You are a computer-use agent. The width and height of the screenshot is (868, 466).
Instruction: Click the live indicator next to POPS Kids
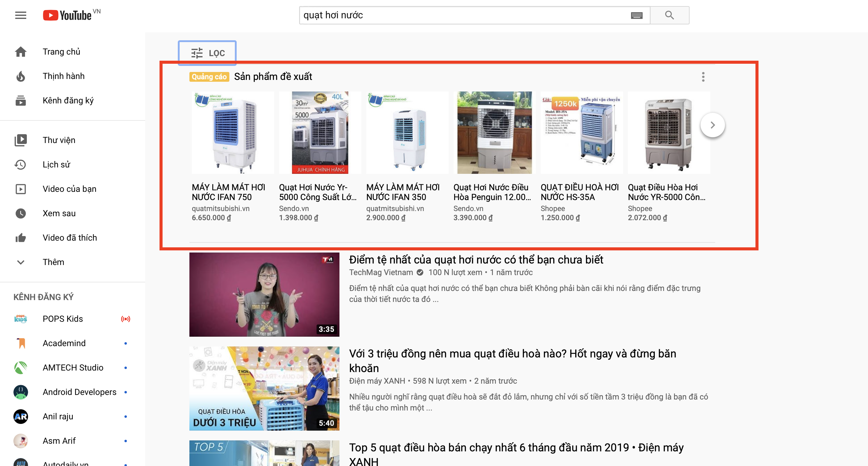125,319
